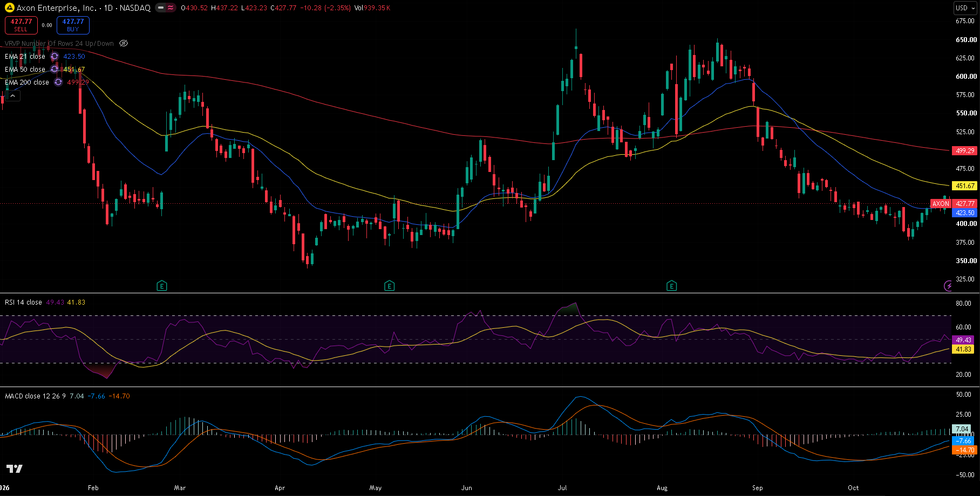Screen dimensions: 980x496
Task: Click the yellow 451.67 EMA price label
Action: tap(965, 186)
